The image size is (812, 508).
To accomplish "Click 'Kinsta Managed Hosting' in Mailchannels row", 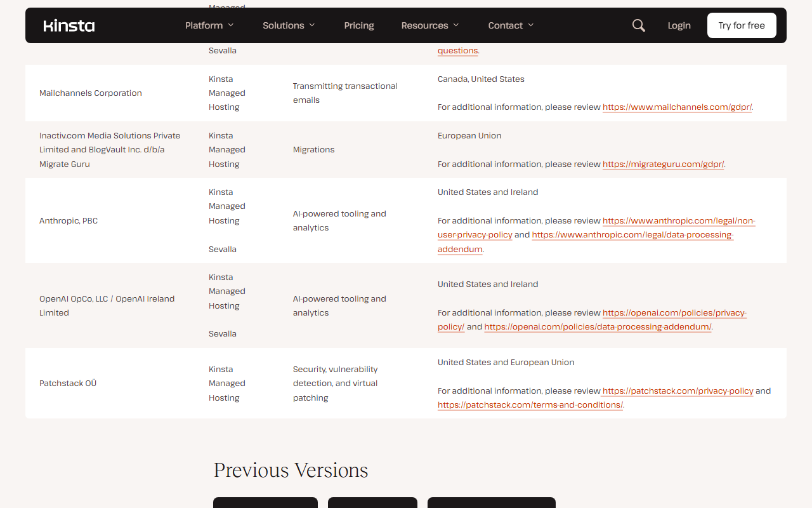I will [227, 93].
